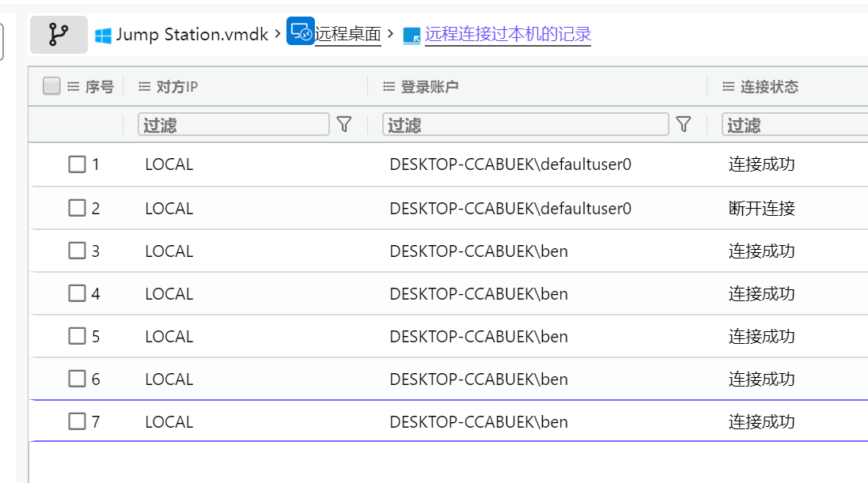Expand breadcrumb chevron after 远程桌面
The width and height of the screenshot is (868, 483).
pyautogui.click(x=390, y=34)
